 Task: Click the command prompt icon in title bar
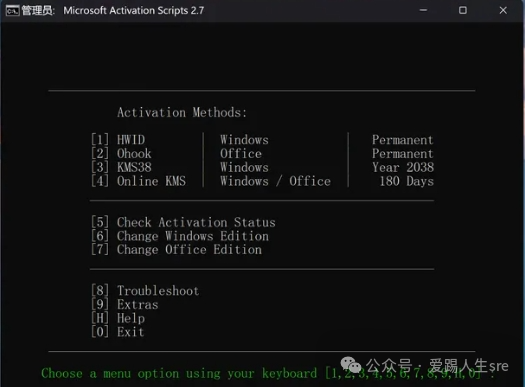12,11
